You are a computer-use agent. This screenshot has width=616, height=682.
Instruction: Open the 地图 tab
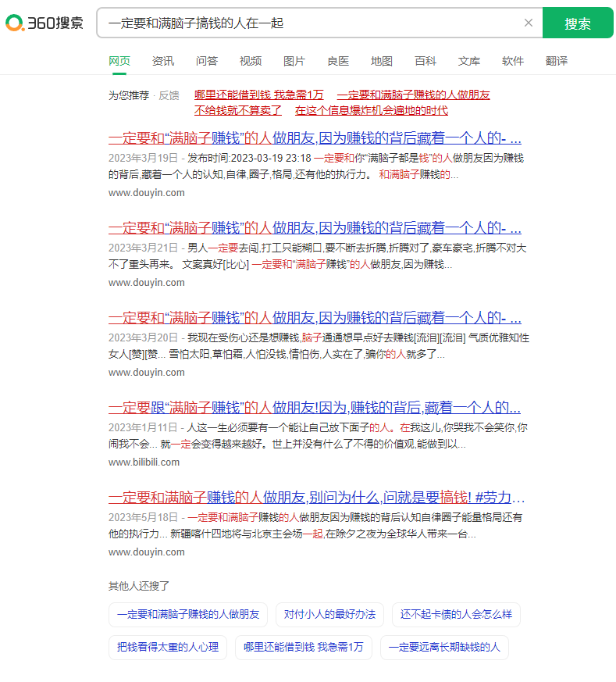tap(382, 61)
